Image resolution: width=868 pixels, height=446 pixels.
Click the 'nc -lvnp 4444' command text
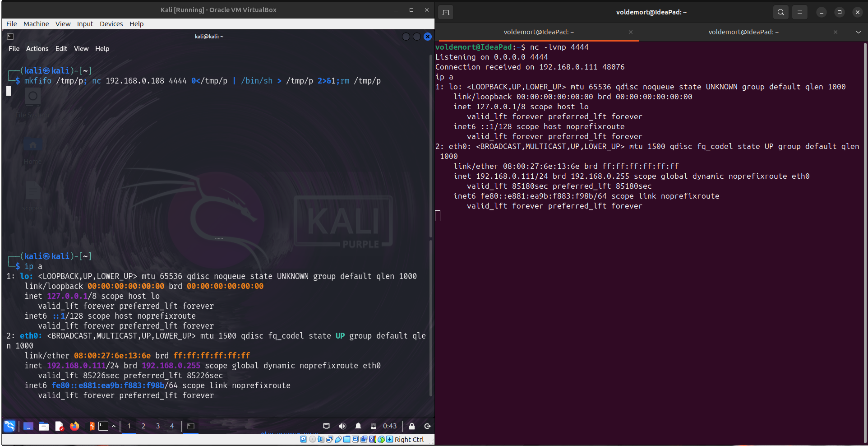pyautogui.click(x=559, y=47)
